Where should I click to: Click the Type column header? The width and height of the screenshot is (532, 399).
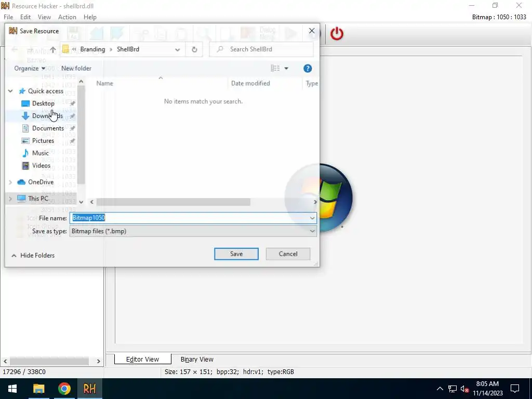312,84
